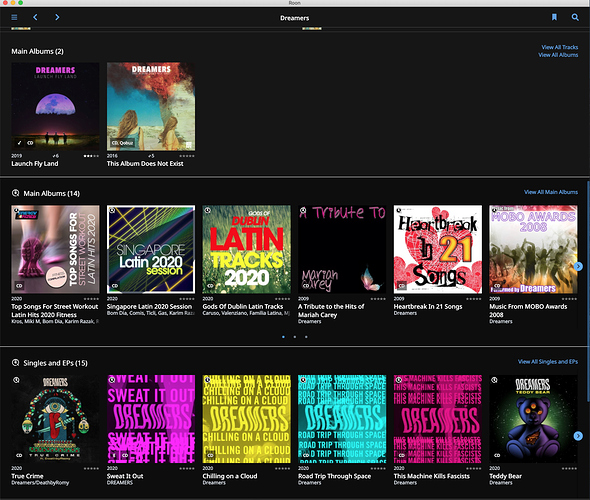The height and width of the screenshot is (500, 590).
Task: Go back with the left arrow
Action: click(x=35, y=17)
